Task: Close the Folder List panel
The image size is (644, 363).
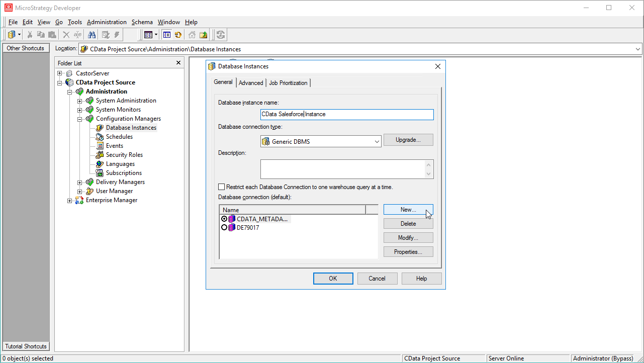Action: click(x=178, y=63)
